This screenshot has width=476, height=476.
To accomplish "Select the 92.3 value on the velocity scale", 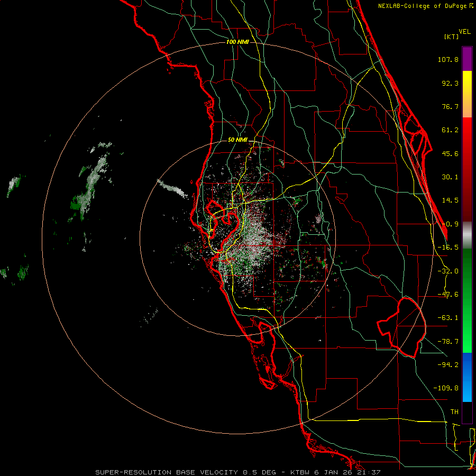I will click(450, 83).
